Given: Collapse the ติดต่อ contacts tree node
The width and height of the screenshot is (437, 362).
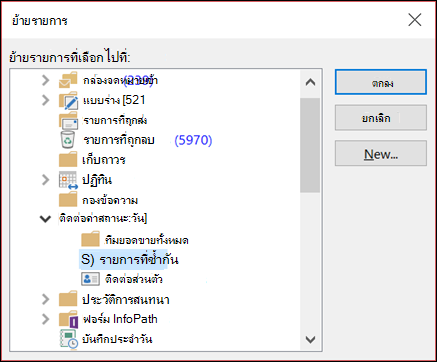Looking at the screenshot, I should pyautogui.click(x=45, y=219).
